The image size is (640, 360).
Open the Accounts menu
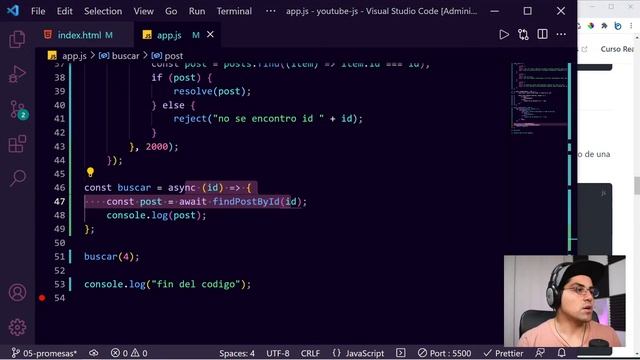pyautogui.click(x=18, y=292)
